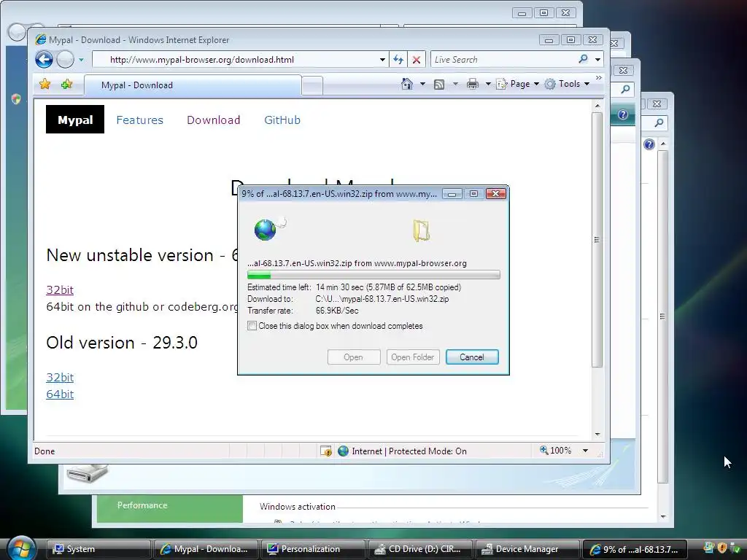Click the drive icon in the background window
747x560 pixels.
[x=88, y=473]
